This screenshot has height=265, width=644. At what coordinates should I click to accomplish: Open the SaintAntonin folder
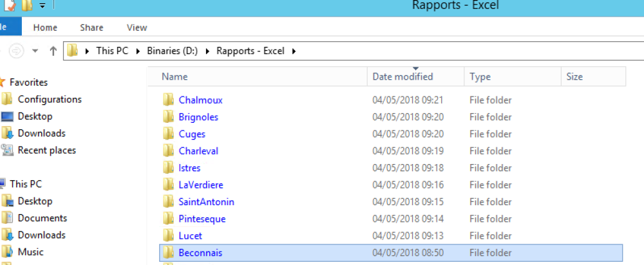pyautogui.click(x=206, y=201)
